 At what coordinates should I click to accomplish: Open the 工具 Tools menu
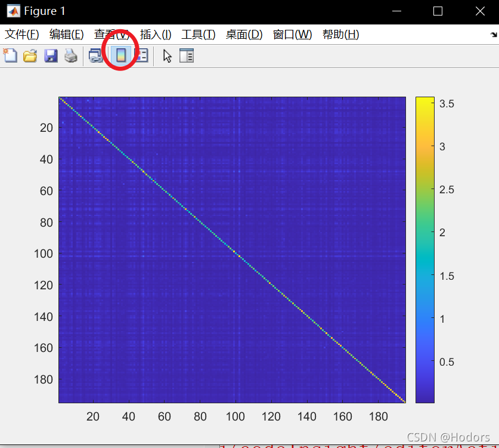coord(198,35)
